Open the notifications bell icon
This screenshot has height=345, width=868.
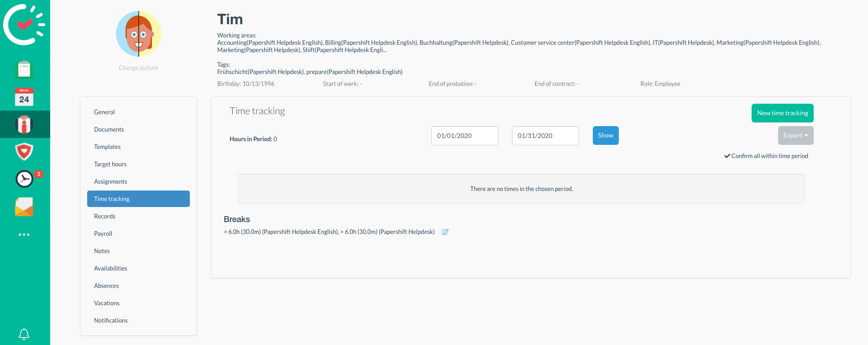(24, 334)
